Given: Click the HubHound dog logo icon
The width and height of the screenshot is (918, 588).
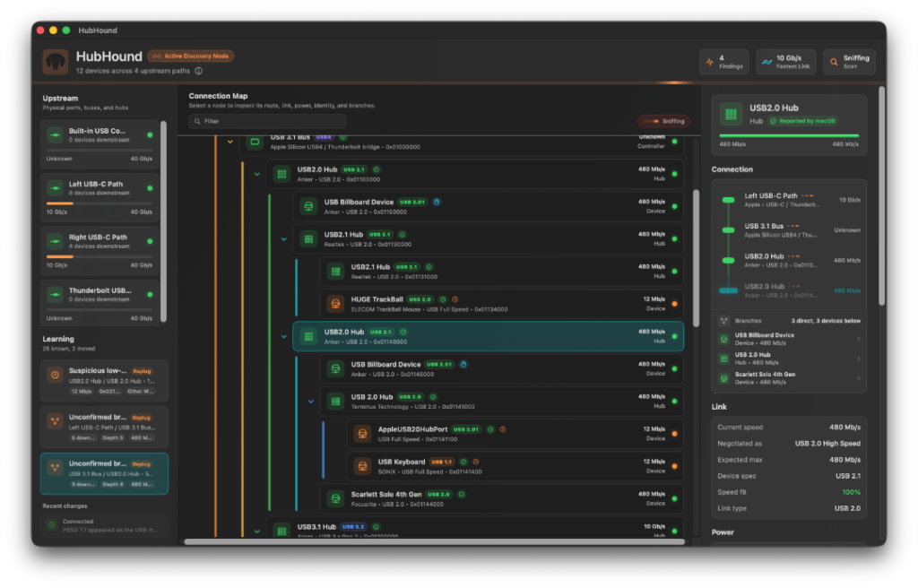Looking at the screenshot, I should (56, 62).
